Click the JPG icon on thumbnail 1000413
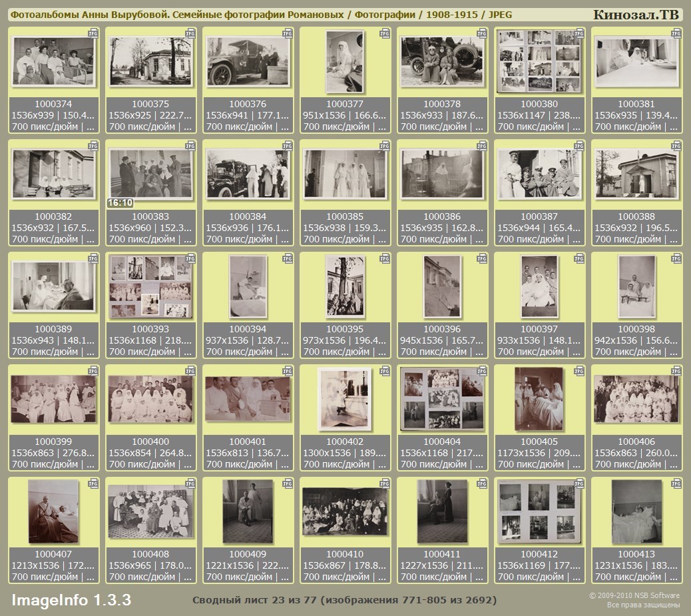 click(676, 483)
